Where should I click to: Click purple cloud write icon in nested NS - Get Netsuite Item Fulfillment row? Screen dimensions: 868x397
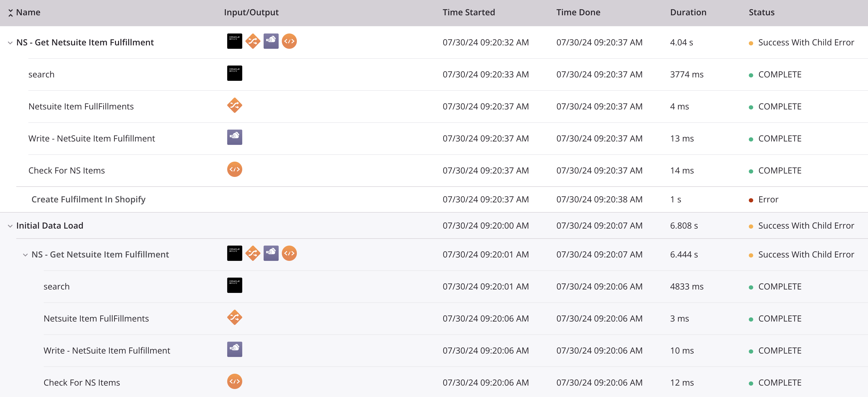click(271, 253)
